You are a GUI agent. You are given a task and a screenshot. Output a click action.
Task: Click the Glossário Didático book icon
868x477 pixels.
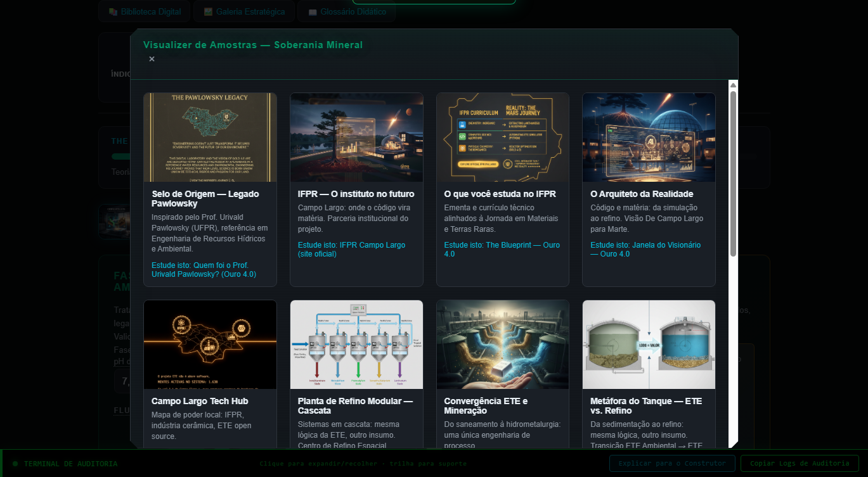coord(313,12)
